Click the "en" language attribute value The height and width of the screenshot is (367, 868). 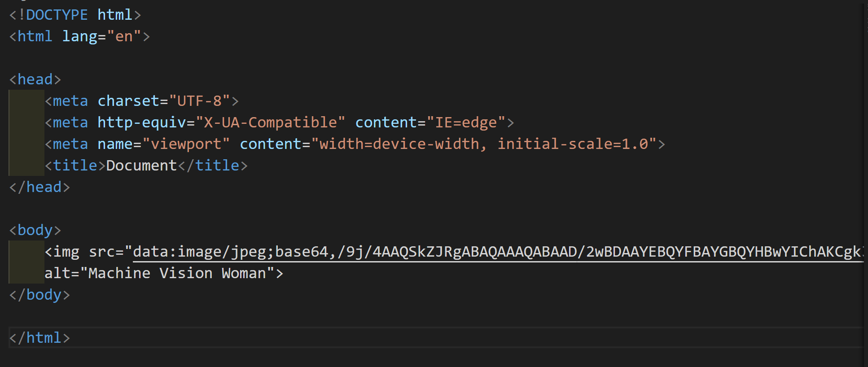pos(124,36)
